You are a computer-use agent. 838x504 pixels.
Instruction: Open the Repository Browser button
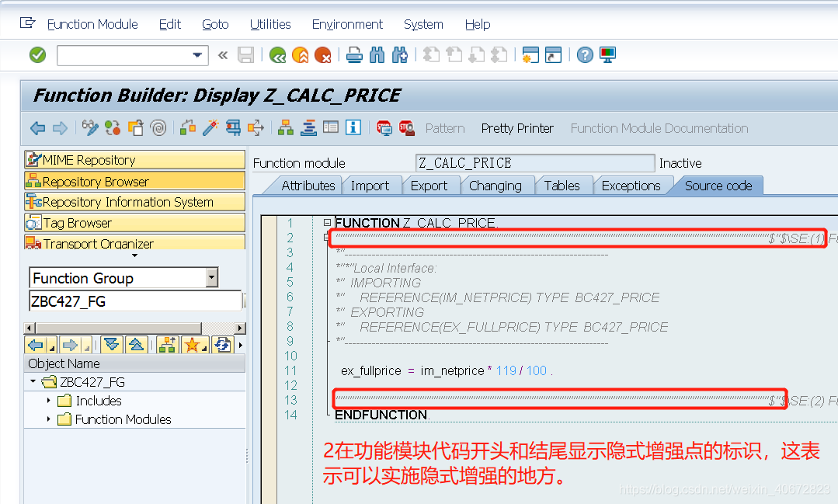134,181
